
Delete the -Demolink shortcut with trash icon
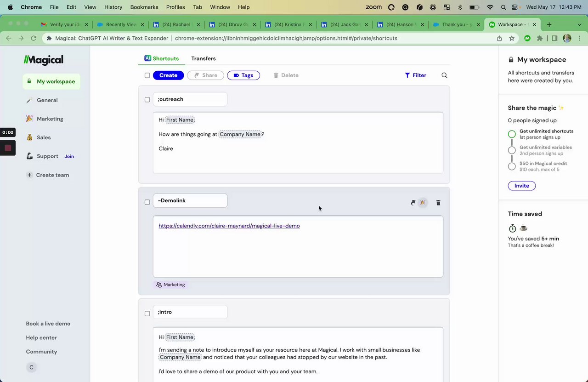[x=438, y=203]
